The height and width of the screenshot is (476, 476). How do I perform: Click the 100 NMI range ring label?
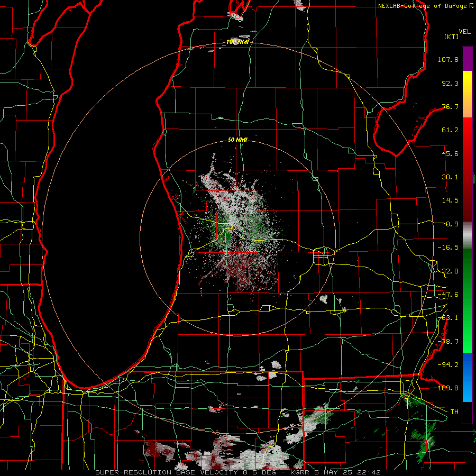click(237, 42)
